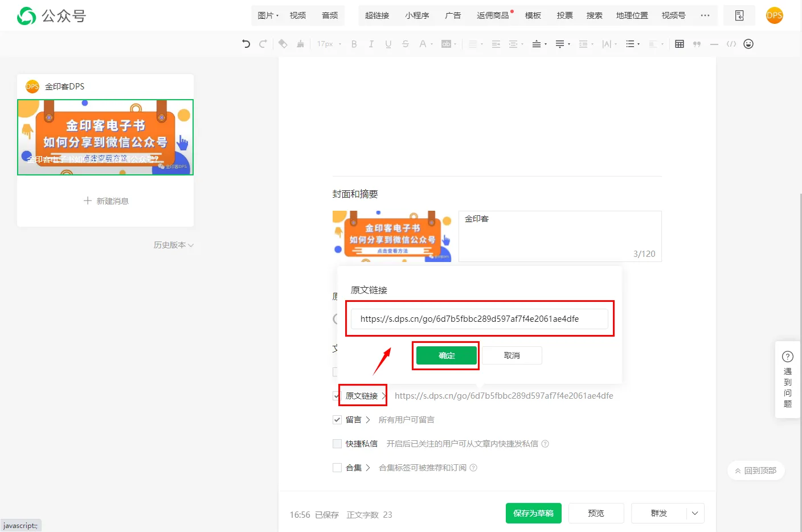The height and width of the screenshot is (532, 802).
Task: Open the 投票 insert option
Action: (564, 15)
